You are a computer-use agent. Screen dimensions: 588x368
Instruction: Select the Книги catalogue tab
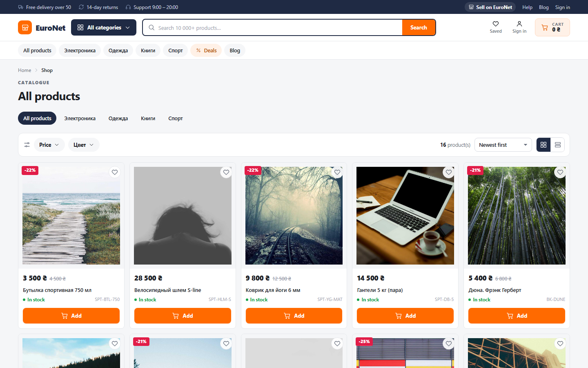(148, 118)
